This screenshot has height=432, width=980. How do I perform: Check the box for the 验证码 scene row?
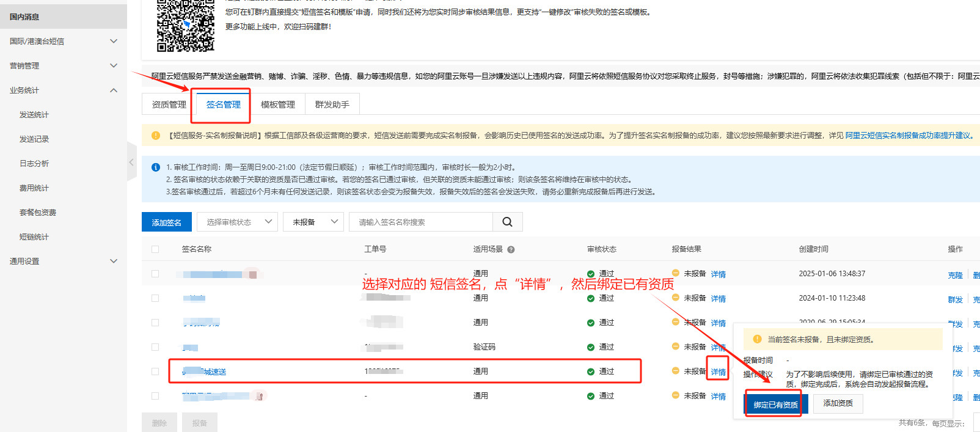[155, 347]
